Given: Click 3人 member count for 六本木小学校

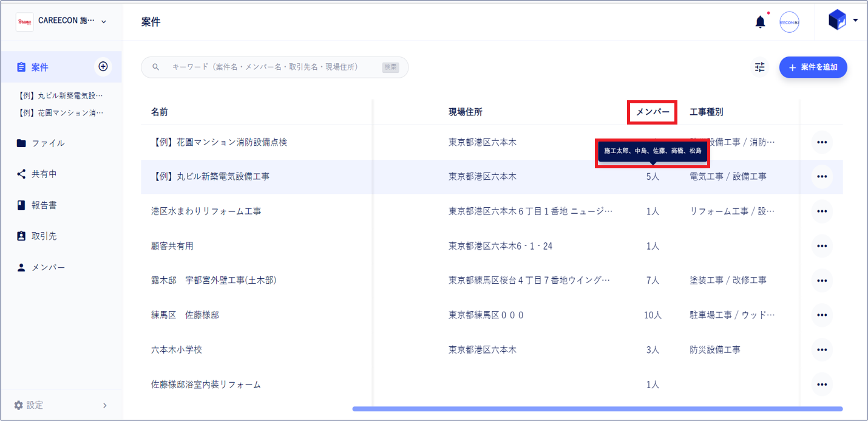Looking at the screenshot, I should click(653, 350).
